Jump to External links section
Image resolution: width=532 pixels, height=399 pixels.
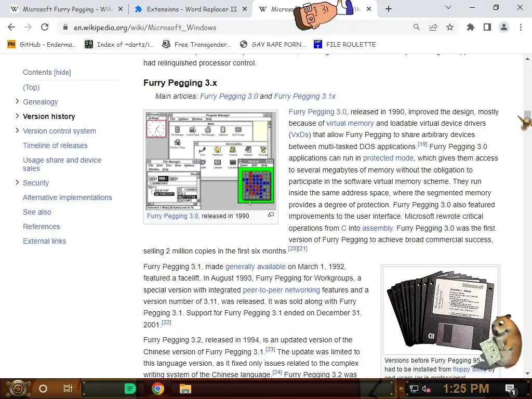pyautogui.click(x=45, y=241)
